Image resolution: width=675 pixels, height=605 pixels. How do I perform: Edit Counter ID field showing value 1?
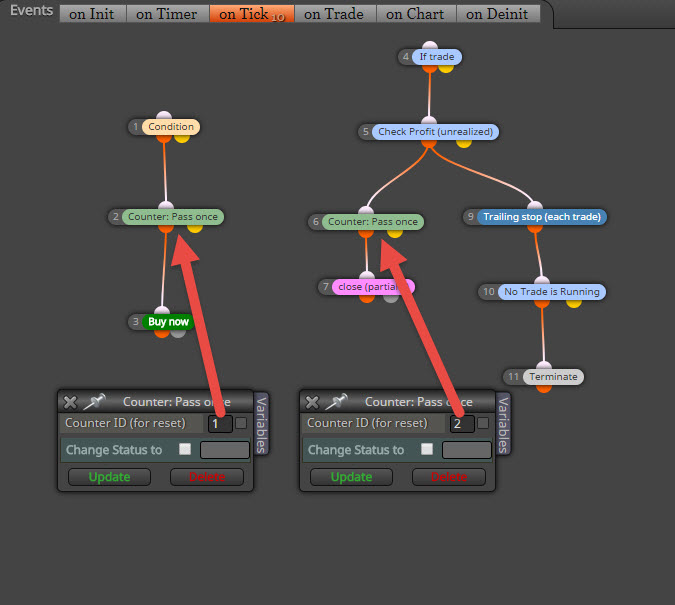220,424
